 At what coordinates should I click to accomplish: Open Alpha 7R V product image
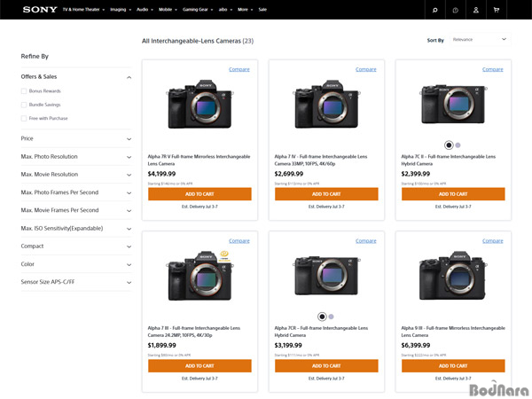(199, 105)
